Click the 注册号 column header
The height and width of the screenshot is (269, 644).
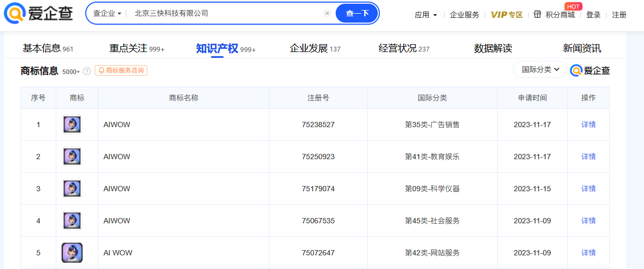(318, 98)
